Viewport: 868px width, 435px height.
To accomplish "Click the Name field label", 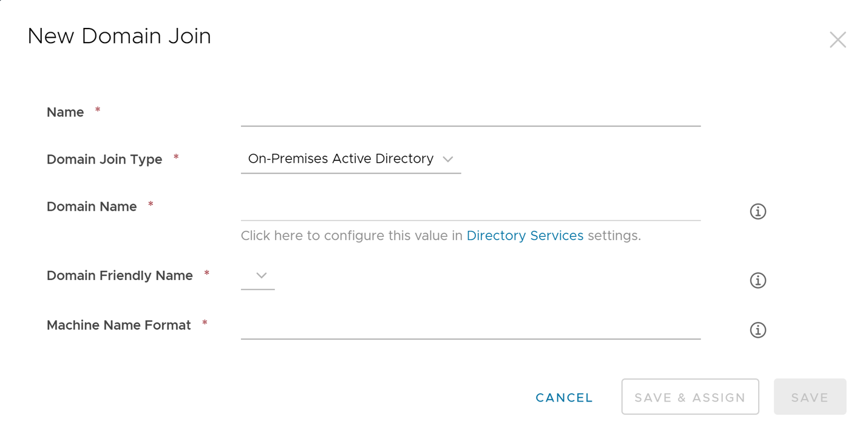I will pos(66,112).
